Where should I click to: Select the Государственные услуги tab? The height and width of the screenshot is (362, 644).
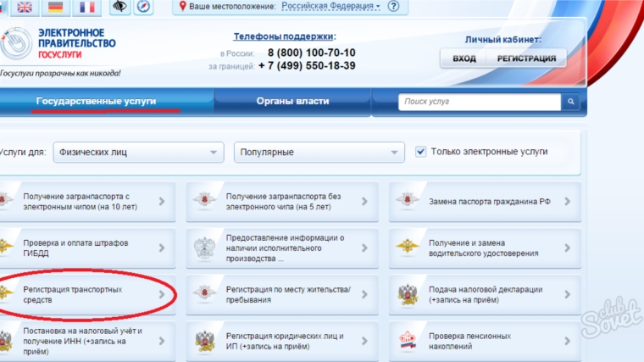click(106, 101)
